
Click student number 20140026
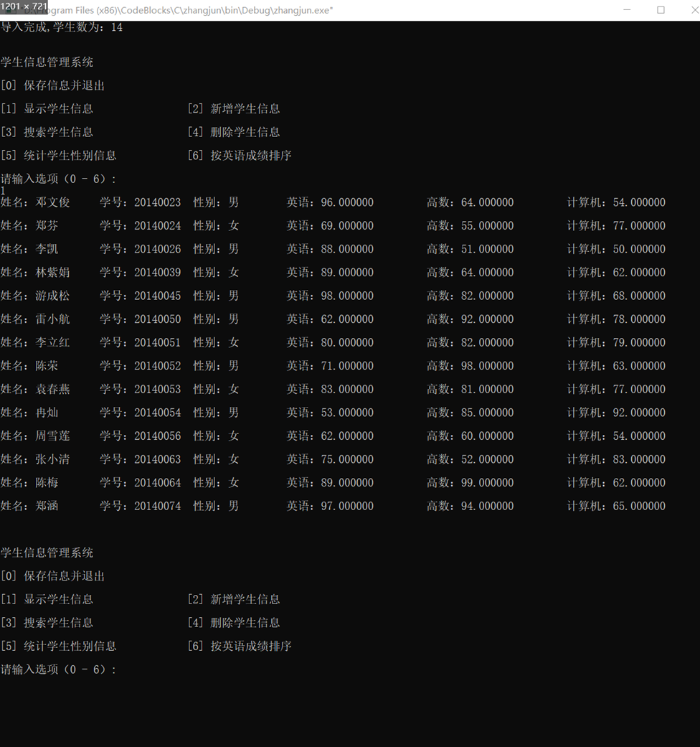coord(158,249)
